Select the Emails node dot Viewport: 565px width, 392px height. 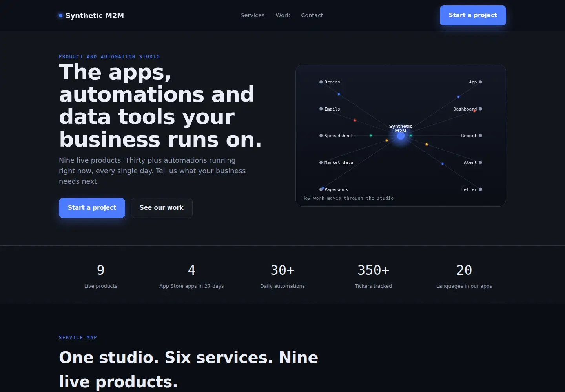pyautogui.click(x=321, y=109)
